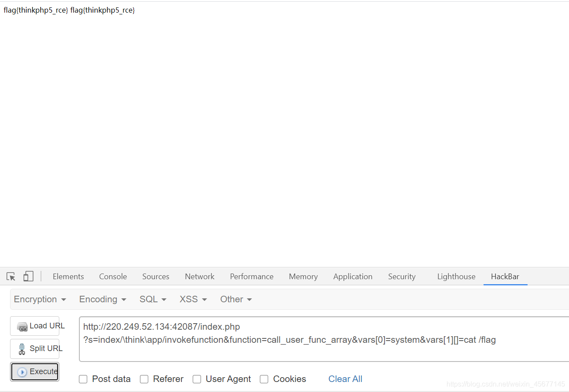Select the inspect element cursor icon

(11, 277)
